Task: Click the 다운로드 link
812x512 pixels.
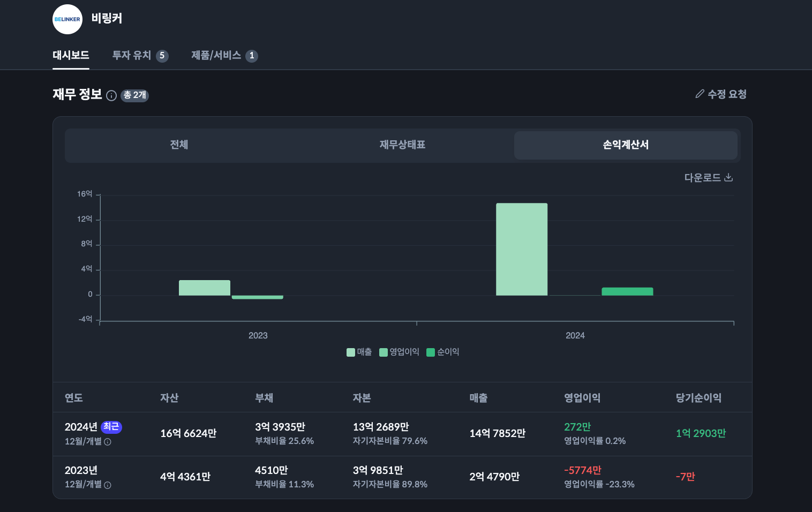Action: pos(702,178)
